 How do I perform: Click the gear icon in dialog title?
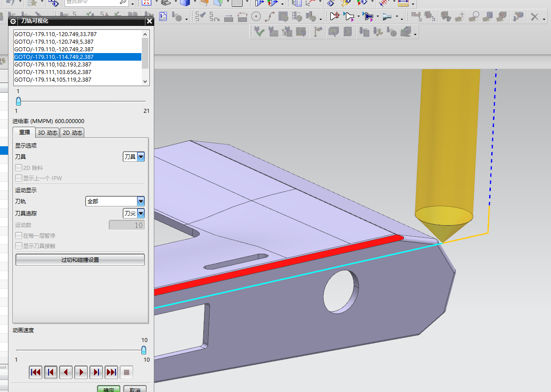pyautogui.click(x=13, y=21)
